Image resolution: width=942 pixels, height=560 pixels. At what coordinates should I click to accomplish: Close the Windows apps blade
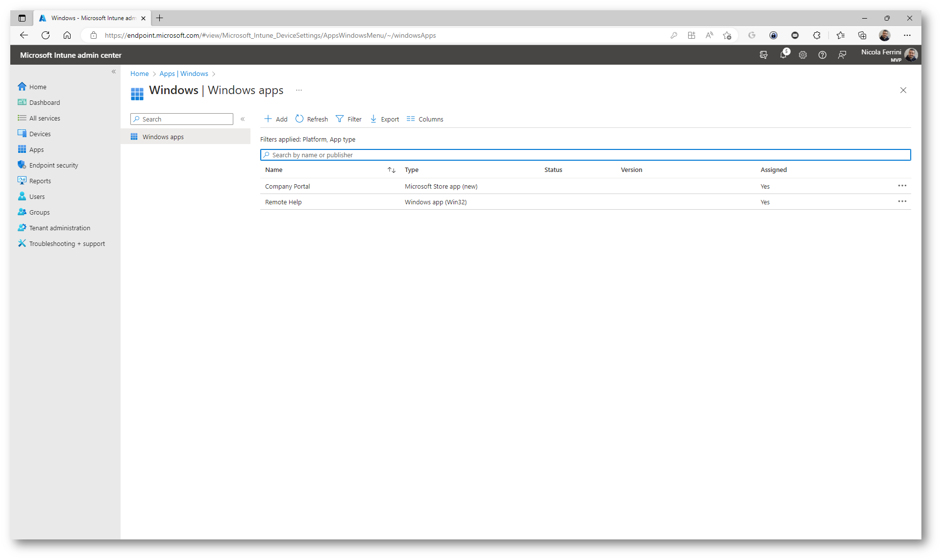(x=903, y=90)
